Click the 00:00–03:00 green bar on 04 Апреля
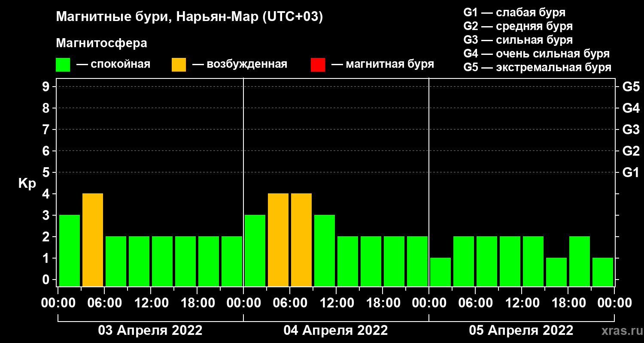This screenshot has height=343, width=644. coord(255,250)
